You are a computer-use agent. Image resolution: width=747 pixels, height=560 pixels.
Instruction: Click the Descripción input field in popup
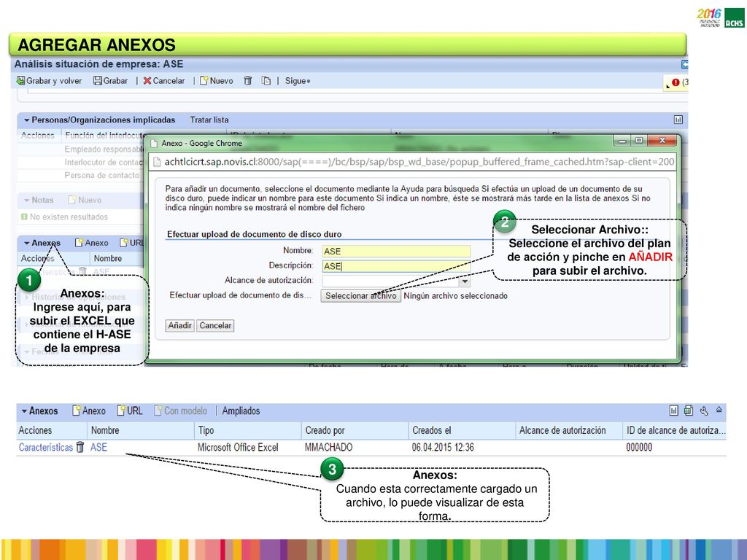click(396, 266)
